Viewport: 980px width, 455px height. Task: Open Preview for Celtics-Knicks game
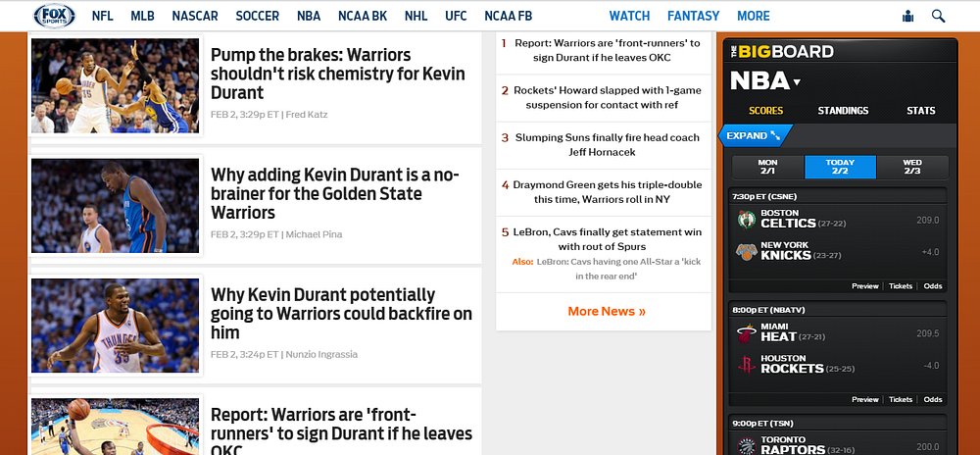click(x=865, y=286)
